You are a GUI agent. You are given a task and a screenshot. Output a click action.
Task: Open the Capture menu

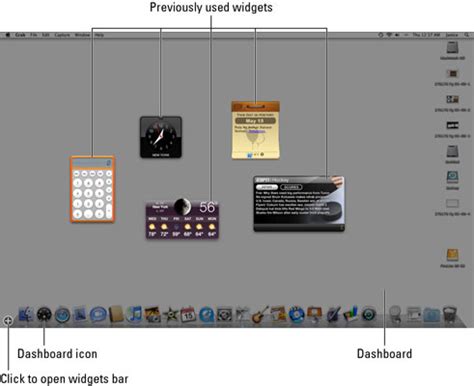tap(62, 35)
